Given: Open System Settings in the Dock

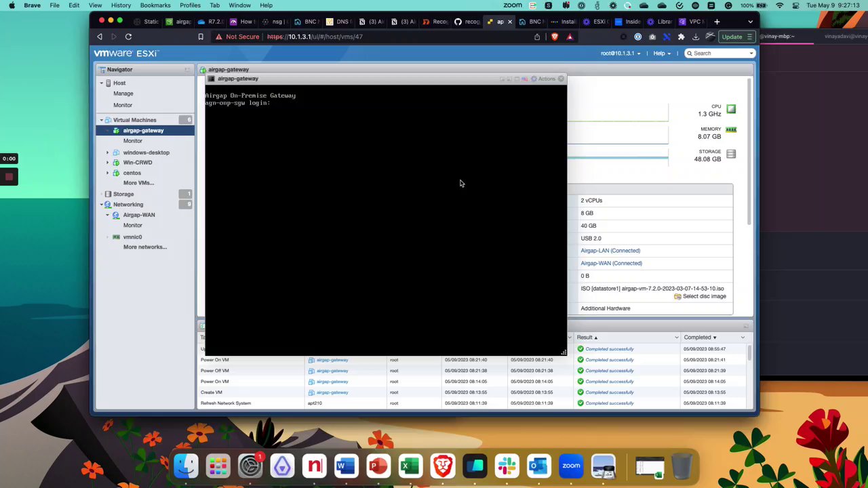Looking at the screenshot, I should (x=250, y=466).
